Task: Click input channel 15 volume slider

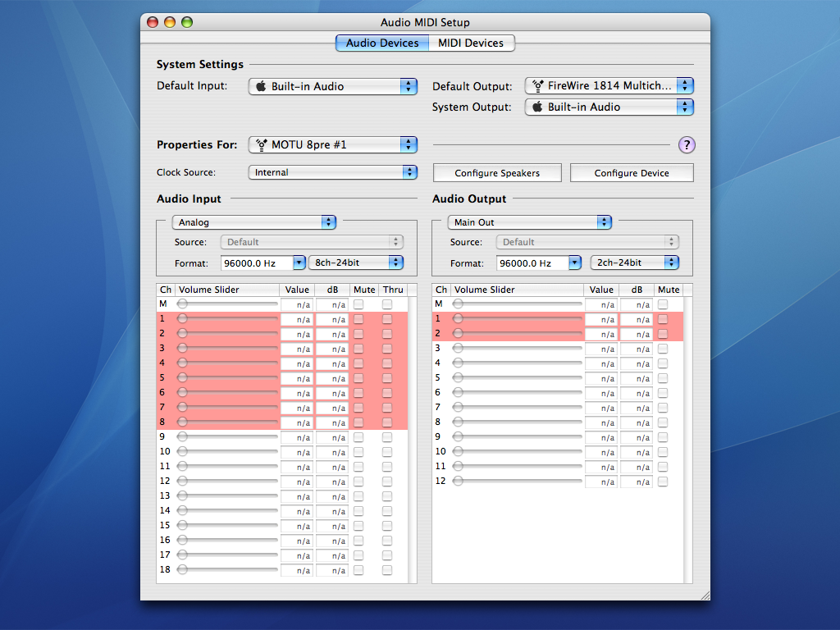Action: (228, 525)
